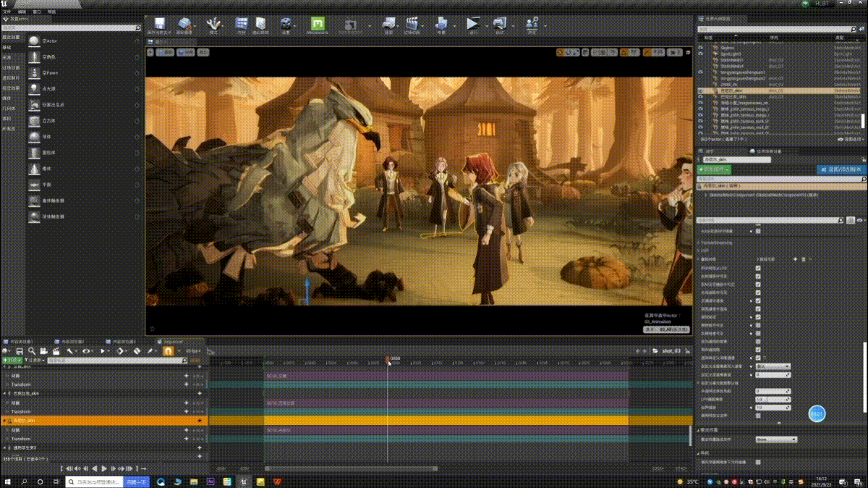The width and height of the screenshot is (868, 488).
Task: Click the viewport maximize icon at toolbar end
Action: (688, 52)
